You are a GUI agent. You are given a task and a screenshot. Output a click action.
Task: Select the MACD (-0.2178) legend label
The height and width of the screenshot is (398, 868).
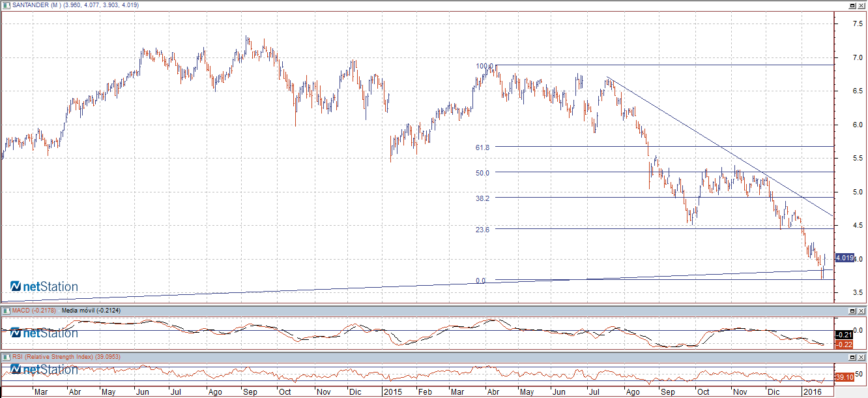click(x=34, y=311)
